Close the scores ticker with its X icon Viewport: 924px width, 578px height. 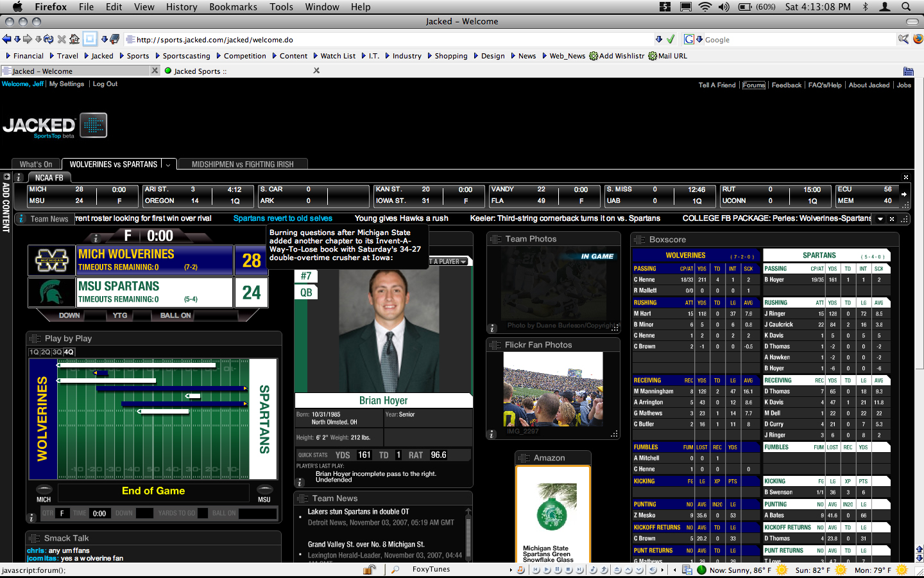click(x=906, y=177)
